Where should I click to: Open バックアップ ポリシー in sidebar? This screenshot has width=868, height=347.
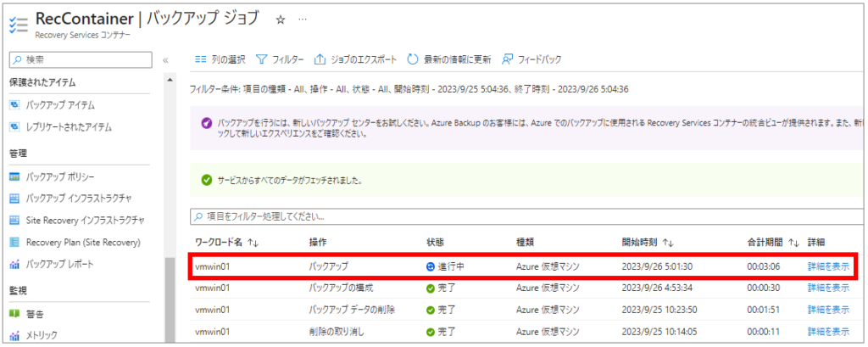point(60,176)
